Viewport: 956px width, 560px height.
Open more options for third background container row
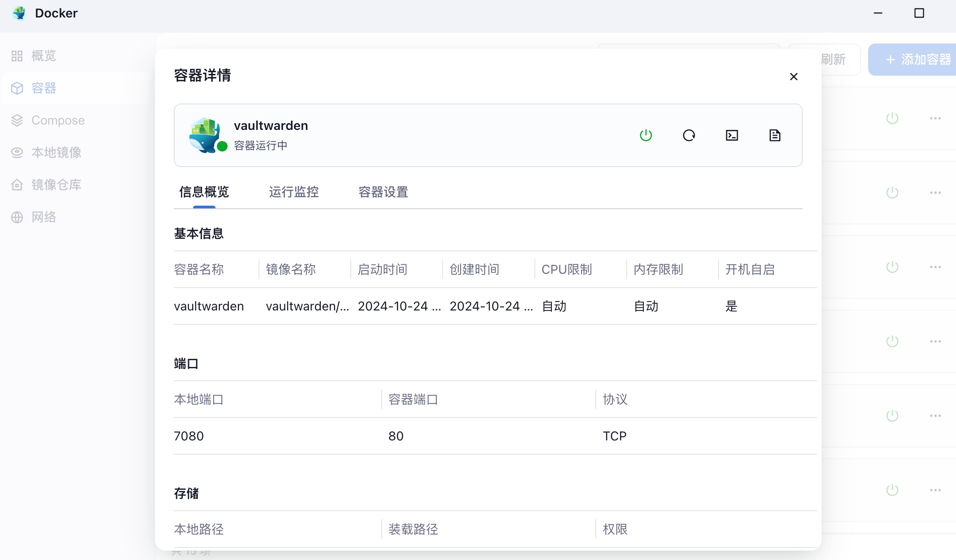[935, 267]
